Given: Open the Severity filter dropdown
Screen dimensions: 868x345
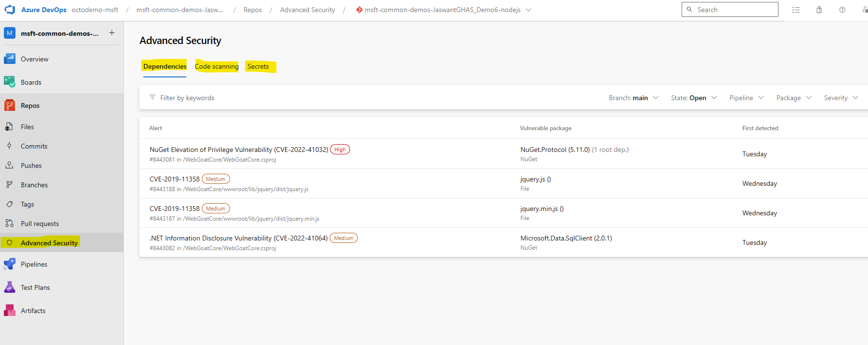Looking at the screenshot, I should pos(841,98).
